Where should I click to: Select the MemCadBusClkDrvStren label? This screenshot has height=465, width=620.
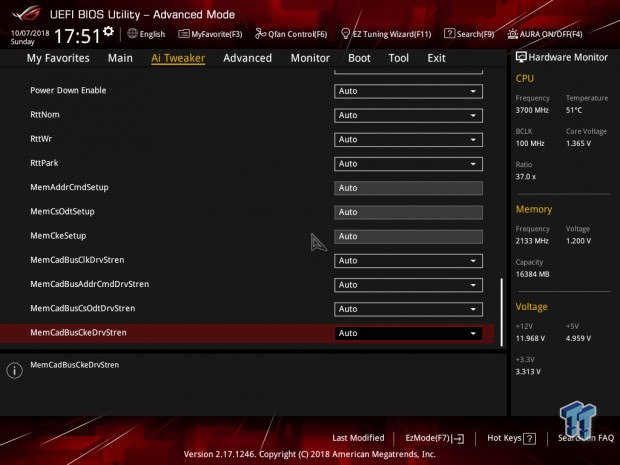pos(77,260)
